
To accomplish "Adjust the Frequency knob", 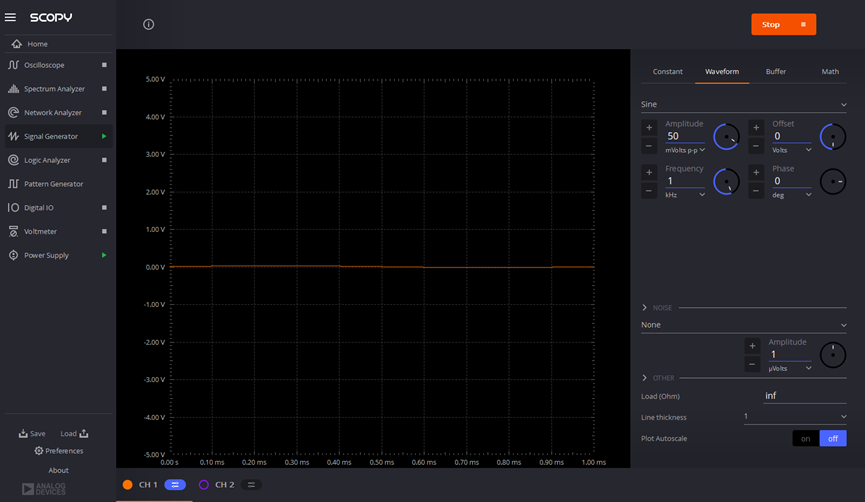I will tap(726, 181).
